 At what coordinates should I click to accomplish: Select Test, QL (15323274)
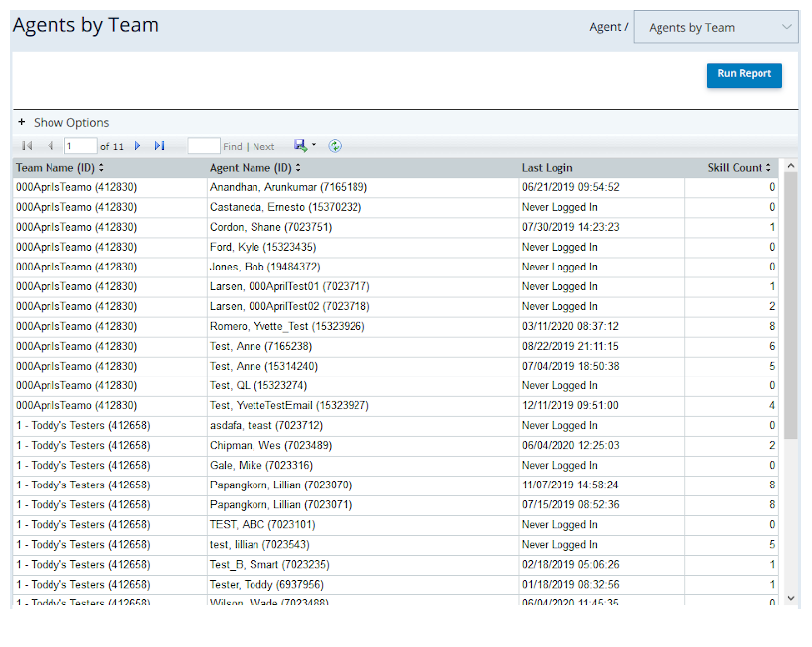[258, 385]
